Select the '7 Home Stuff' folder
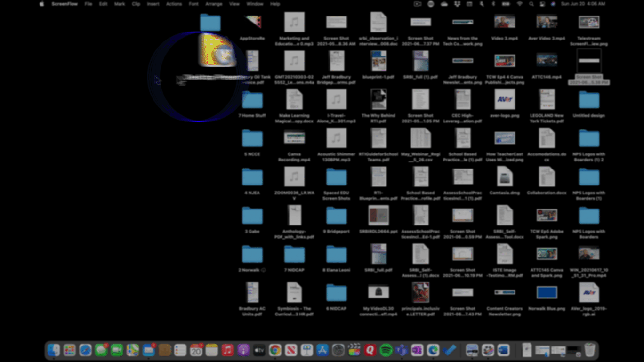 [252, 100]
